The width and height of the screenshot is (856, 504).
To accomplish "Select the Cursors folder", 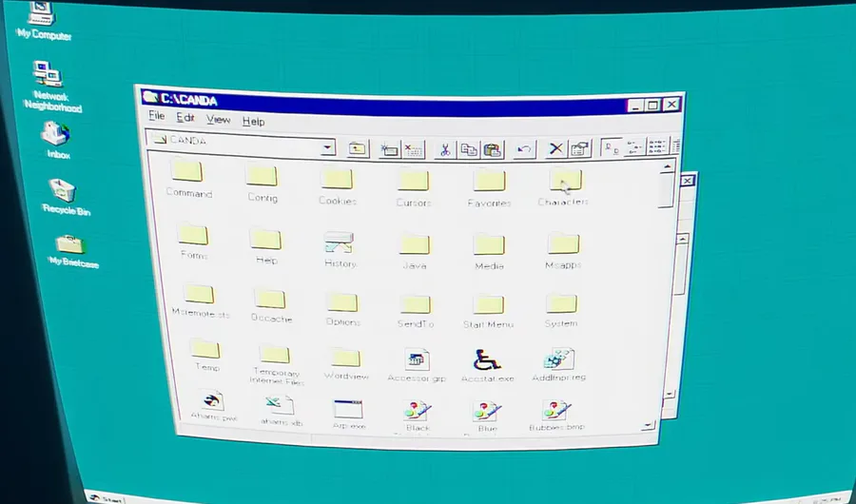I will click(414, 188).
